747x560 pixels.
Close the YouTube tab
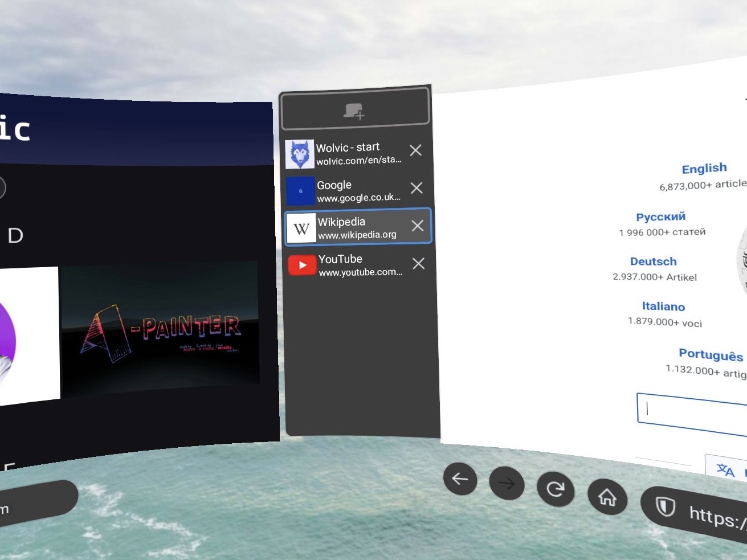point(418,263)
